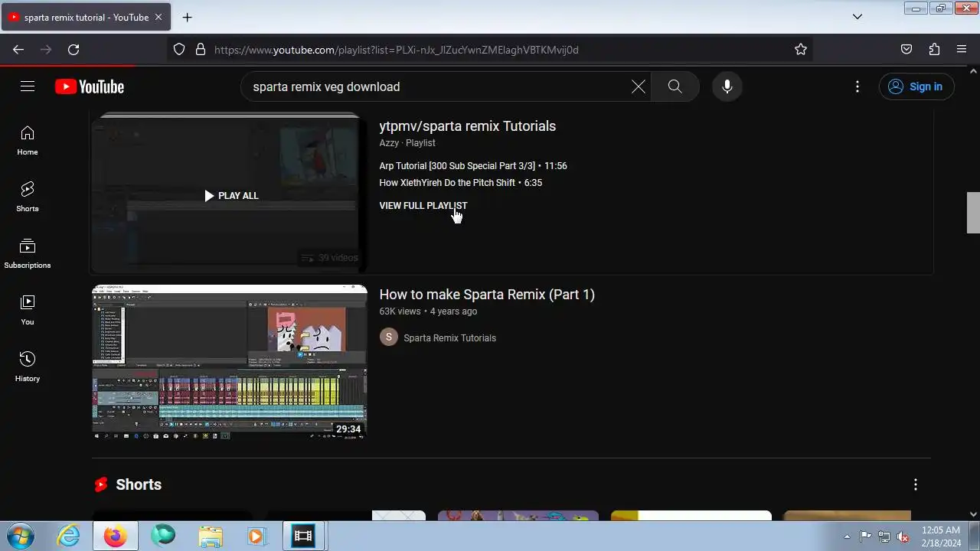
Task: Switch to Firefox in the taskbar
Action: click(116, 536)
